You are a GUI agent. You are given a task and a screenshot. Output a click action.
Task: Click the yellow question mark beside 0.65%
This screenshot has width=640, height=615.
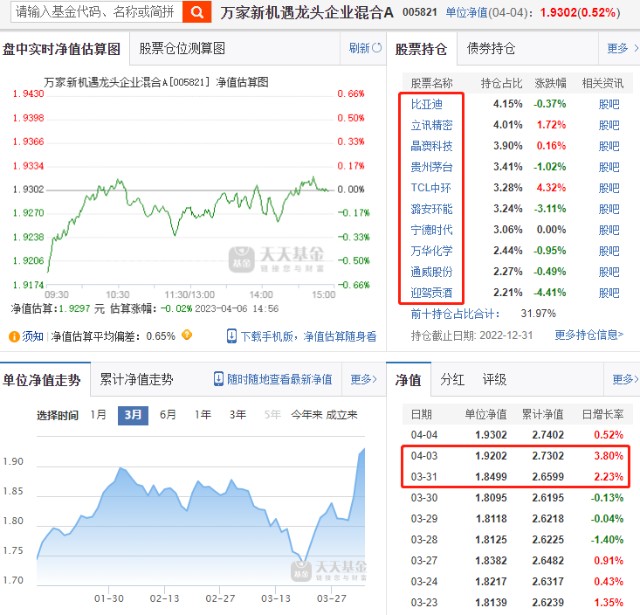coord(187,335)
